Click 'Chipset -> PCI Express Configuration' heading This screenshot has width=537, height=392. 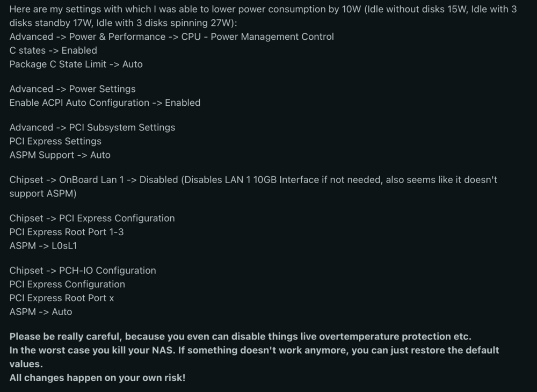click(x=92, y=218)
